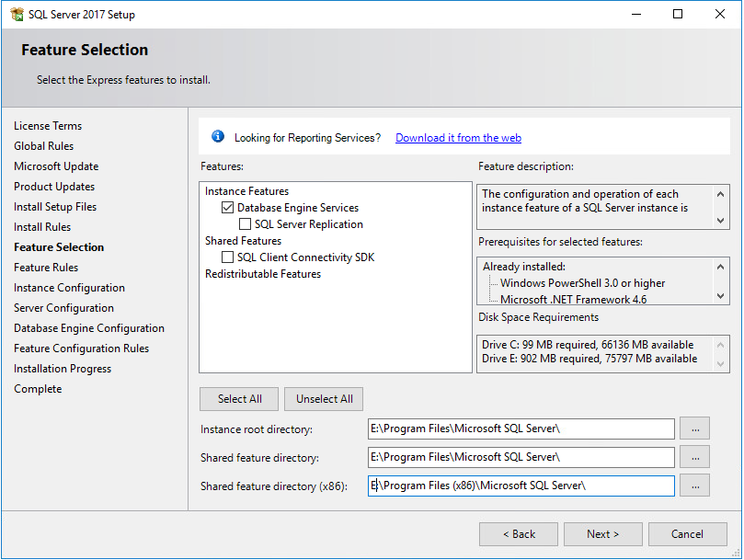
Task: Select Instance Features in the feature tree
Action: coord(246,191)
